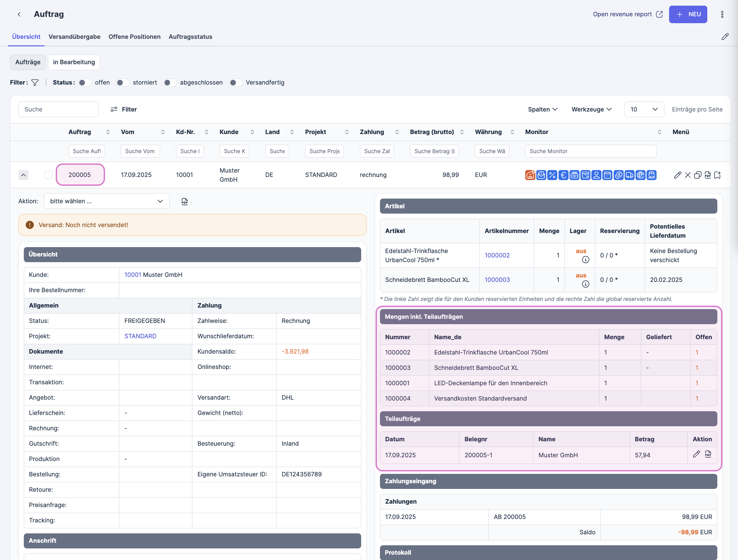Toggle the offen status filter
Screen dimensions: 738x560
[x=85, y=82]
